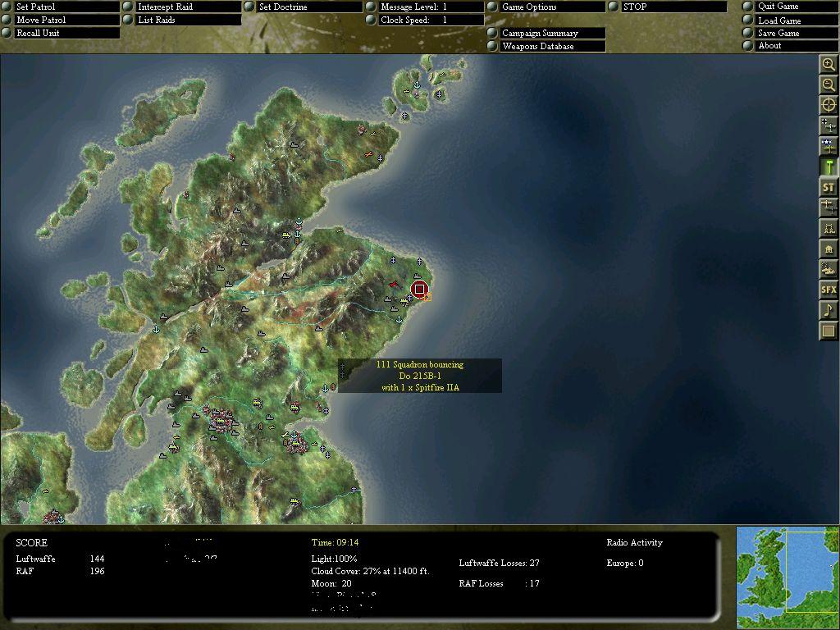
Task: Click the STOP button
Action: [668, 7]
